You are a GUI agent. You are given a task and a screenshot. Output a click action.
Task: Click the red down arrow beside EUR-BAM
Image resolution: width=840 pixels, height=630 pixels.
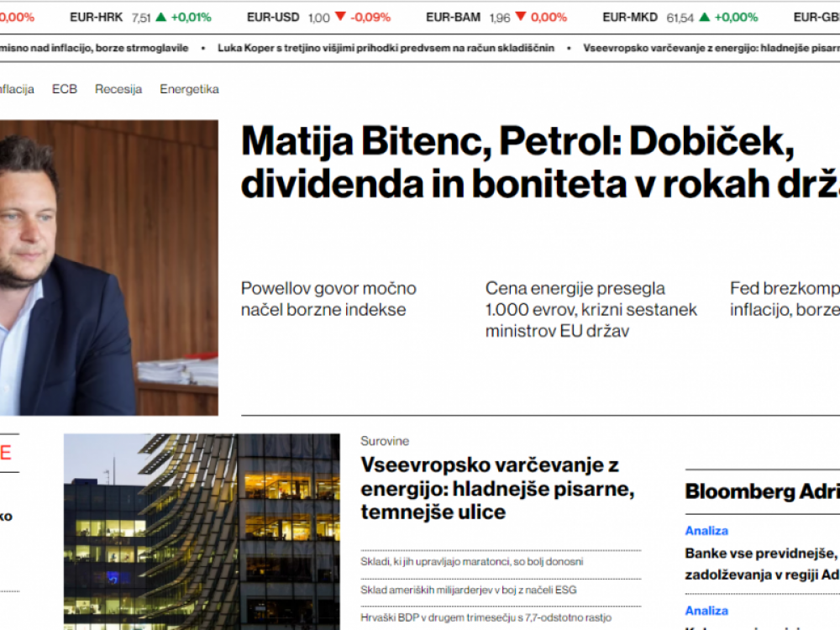(x=520, y=17)
